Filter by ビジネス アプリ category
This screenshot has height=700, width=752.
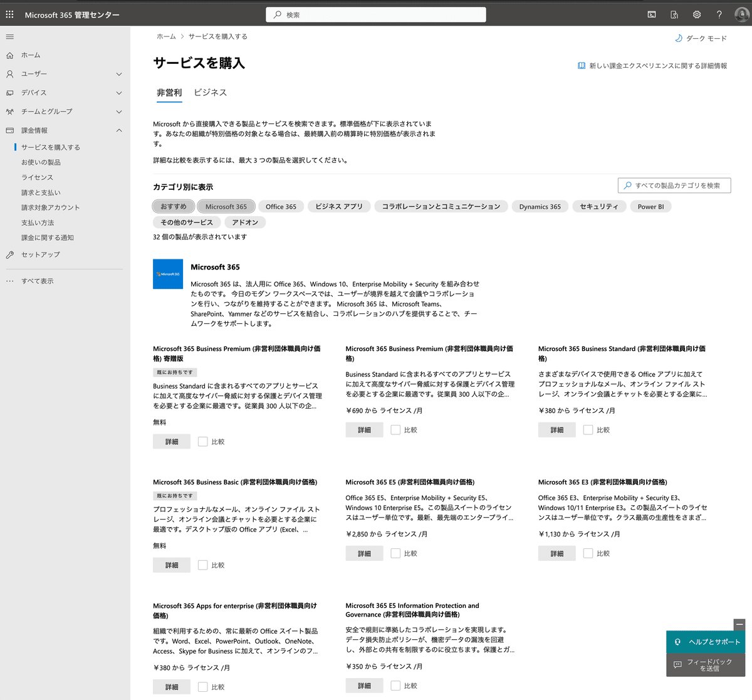[x=339, y=206]
